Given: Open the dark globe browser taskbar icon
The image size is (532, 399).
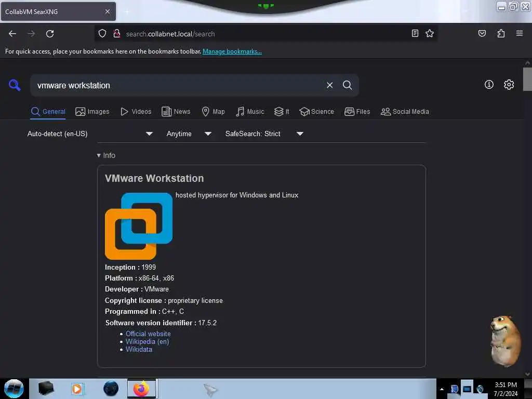Looking at the screenshot, I should pyautogui.click(x=111, y=389).
